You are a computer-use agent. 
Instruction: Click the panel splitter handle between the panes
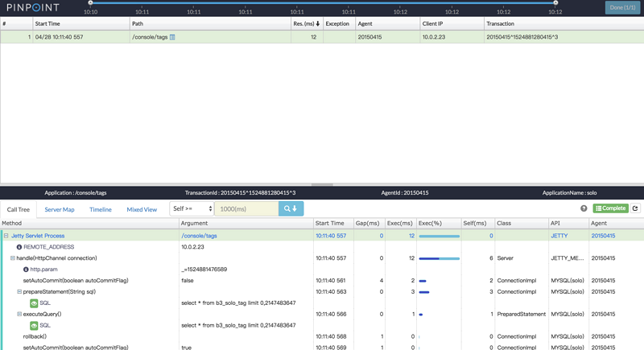pyautogui.click(x=322, y=184)
